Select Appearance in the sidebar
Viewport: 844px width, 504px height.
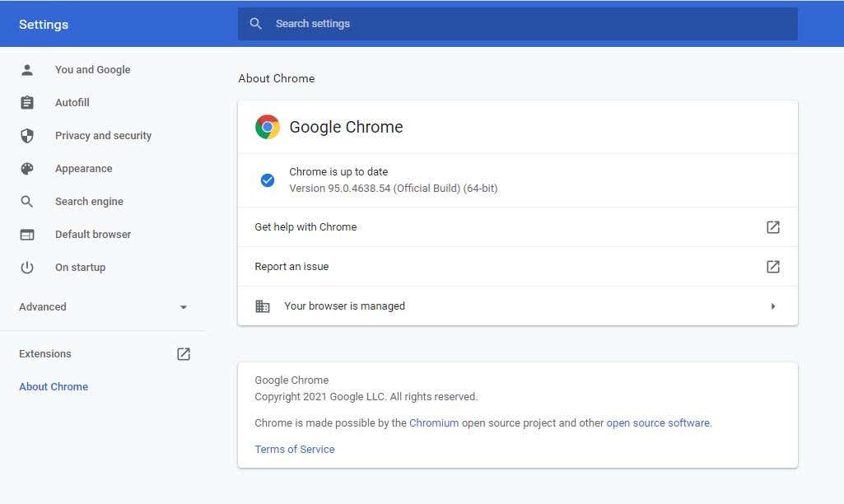83,169
